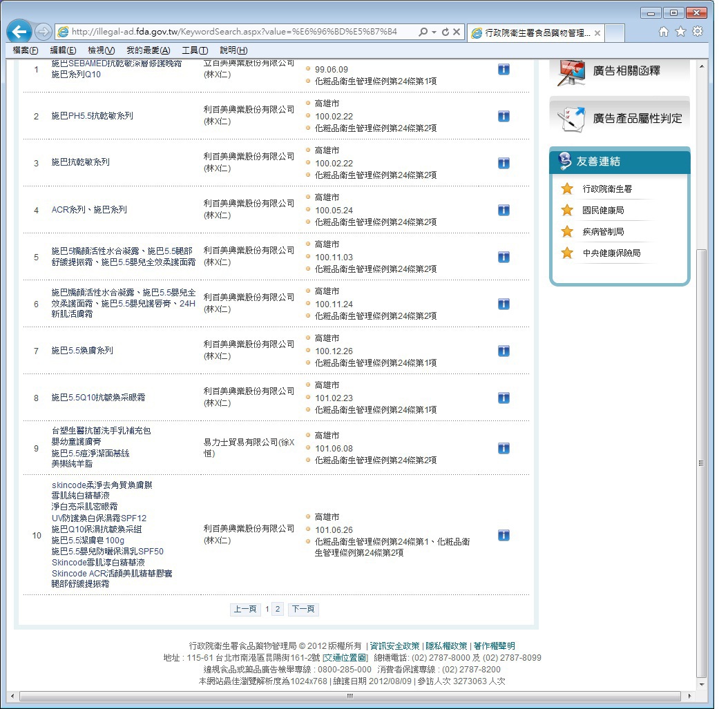This screenshot has height=709, width=728.
Task: Click the star next to 國民健康局
Action: [567, 210]
